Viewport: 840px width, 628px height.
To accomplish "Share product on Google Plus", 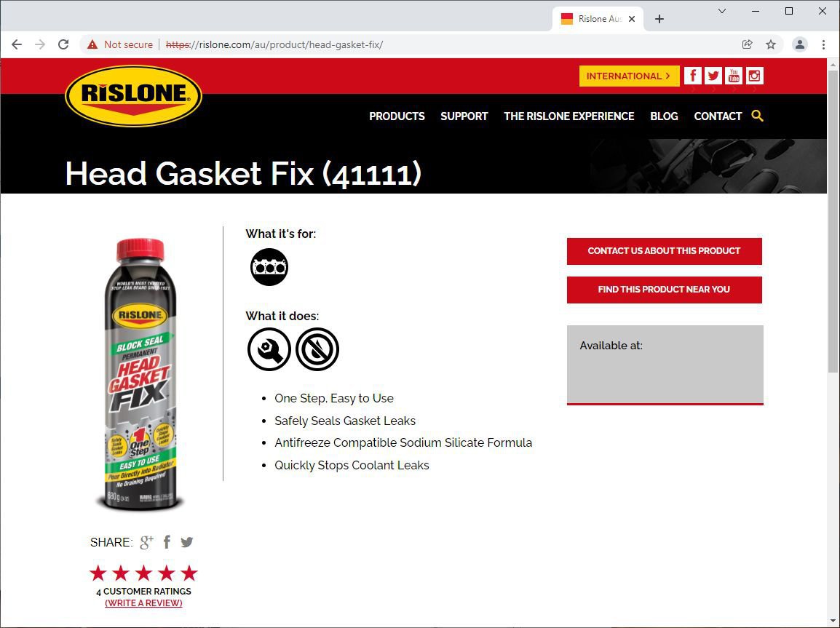I will click(x=147, y=542).
